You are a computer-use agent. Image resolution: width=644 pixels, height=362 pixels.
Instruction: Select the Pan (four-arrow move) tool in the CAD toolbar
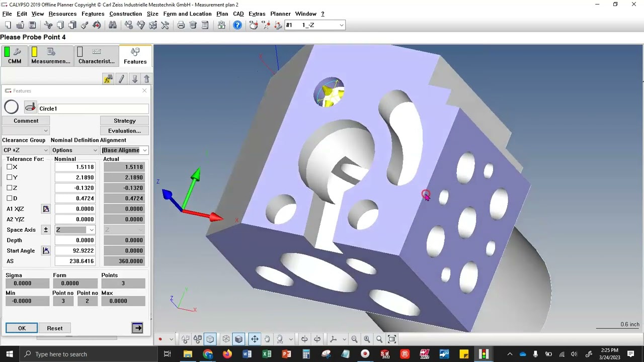[x=255, y=339]
